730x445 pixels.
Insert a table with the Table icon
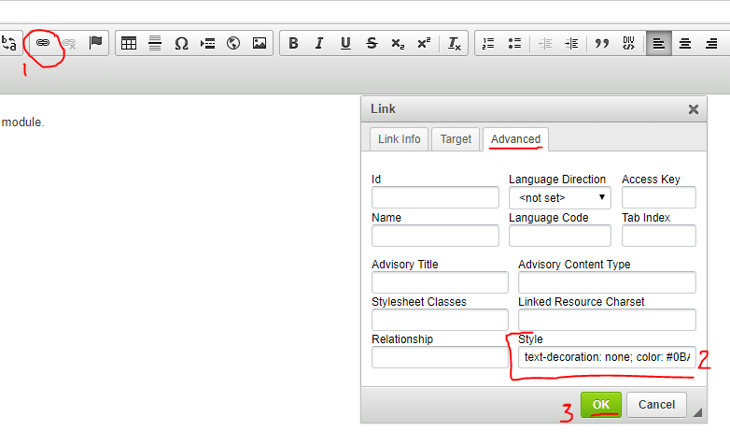(x=128, y=43)
